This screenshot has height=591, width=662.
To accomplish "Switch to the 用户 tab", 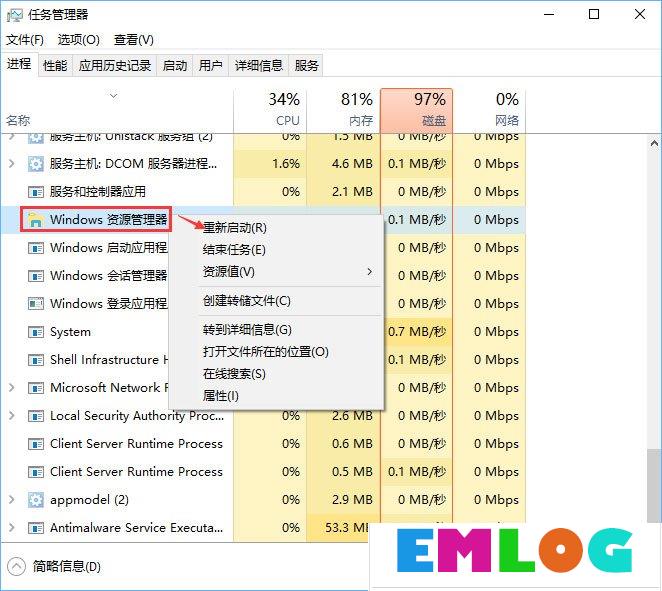I will [x=210, y=65].
